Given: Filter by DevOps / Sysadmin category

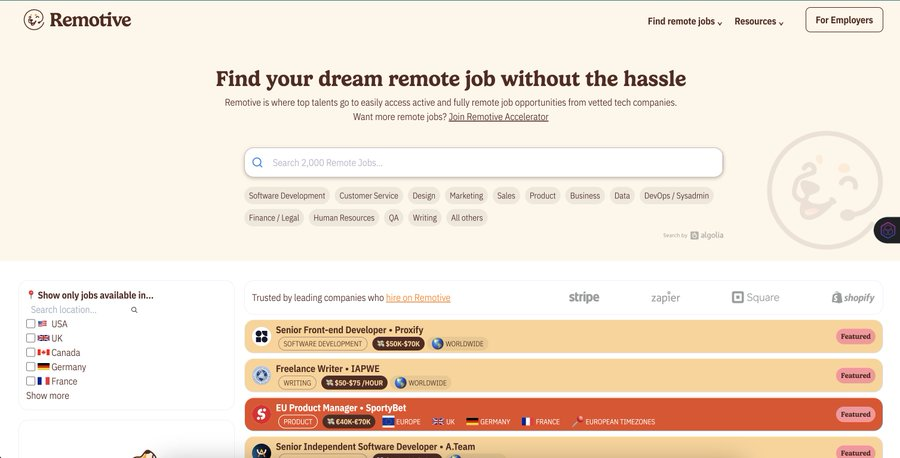Looking at the screenshot, I should [x=676, y=196].
